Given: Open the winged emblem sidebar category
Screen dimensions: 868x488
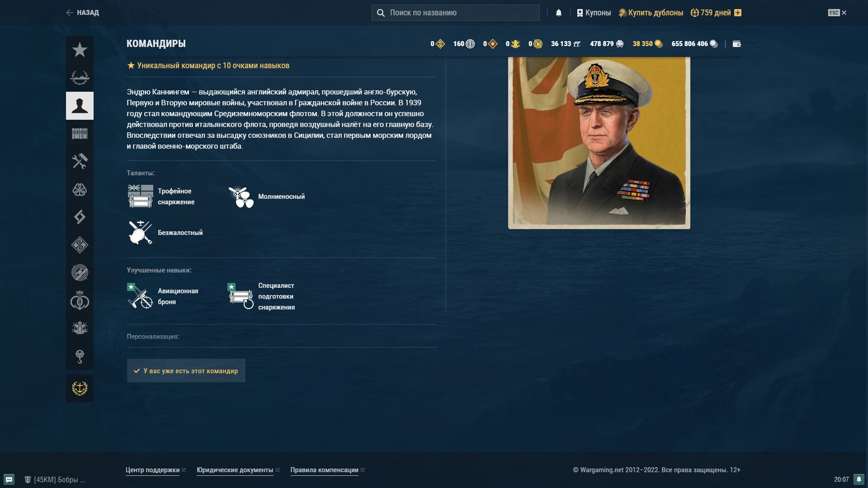Looking at the screenshot, I should [80, 328].
